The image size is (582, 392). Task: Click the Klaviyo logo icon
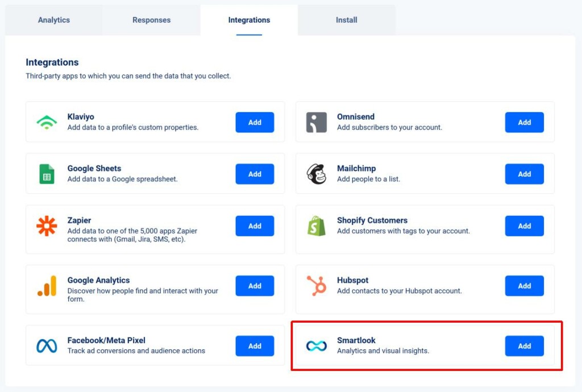(x=47, y=122)
